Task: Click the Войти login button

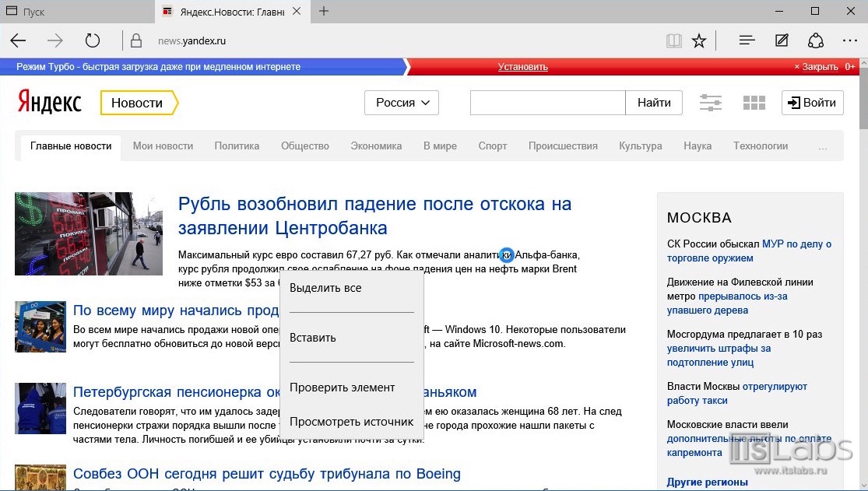Action: click(x=812, y=103)
